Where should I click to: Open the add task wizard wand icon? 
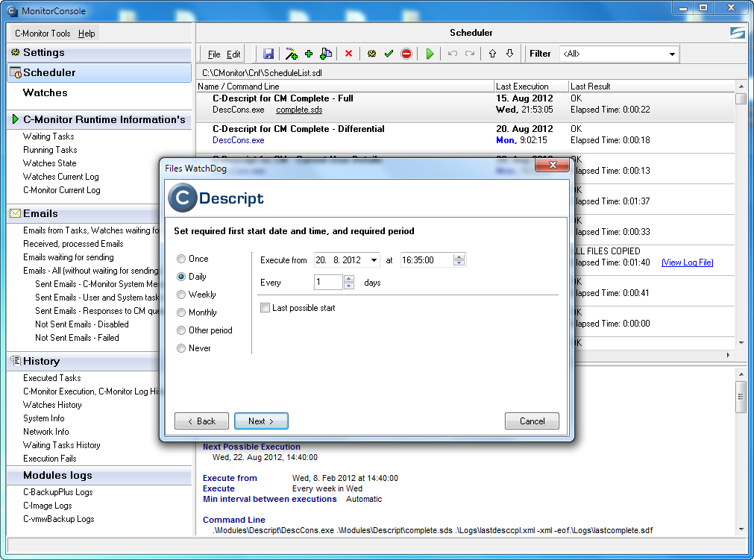pos(291,54)
